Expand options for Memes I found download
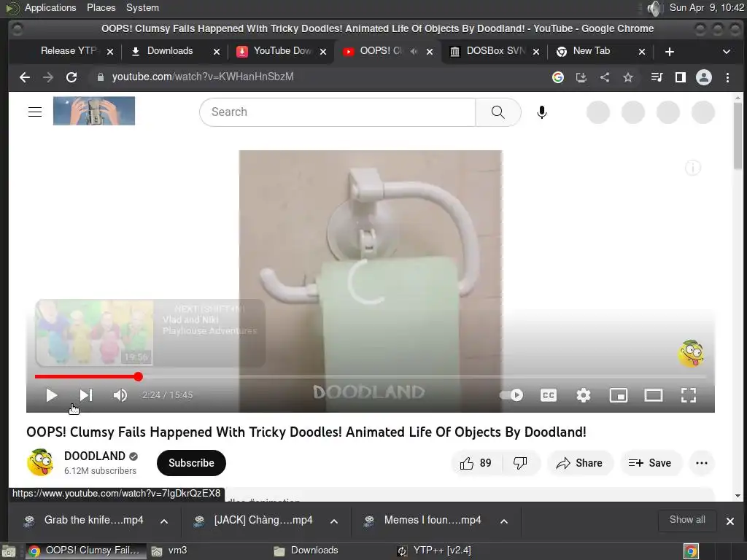The image size is (747, 560). point(504,521)
